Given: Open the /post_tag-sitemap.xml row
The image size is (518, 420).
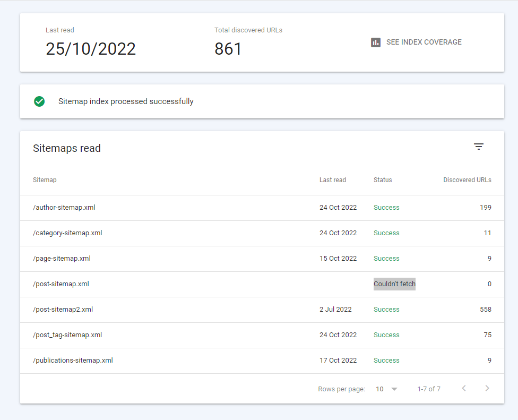Looking at the screenshot, I should point(67,335).
